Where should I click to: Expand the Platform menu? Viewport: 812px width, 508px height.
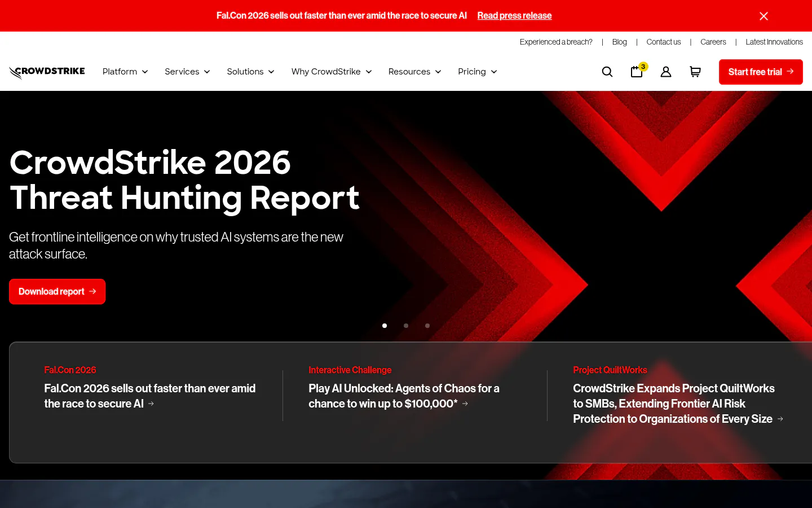(x=125, y=72)
